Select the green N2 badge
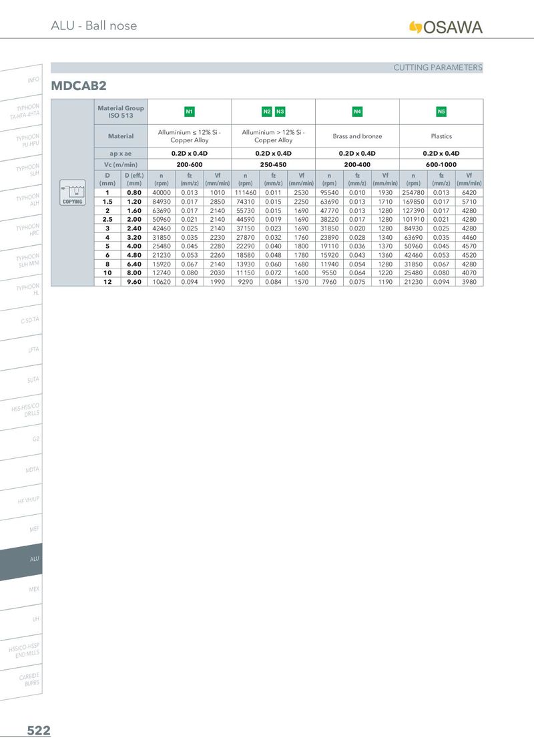534x756 pixels. [267, 112]
